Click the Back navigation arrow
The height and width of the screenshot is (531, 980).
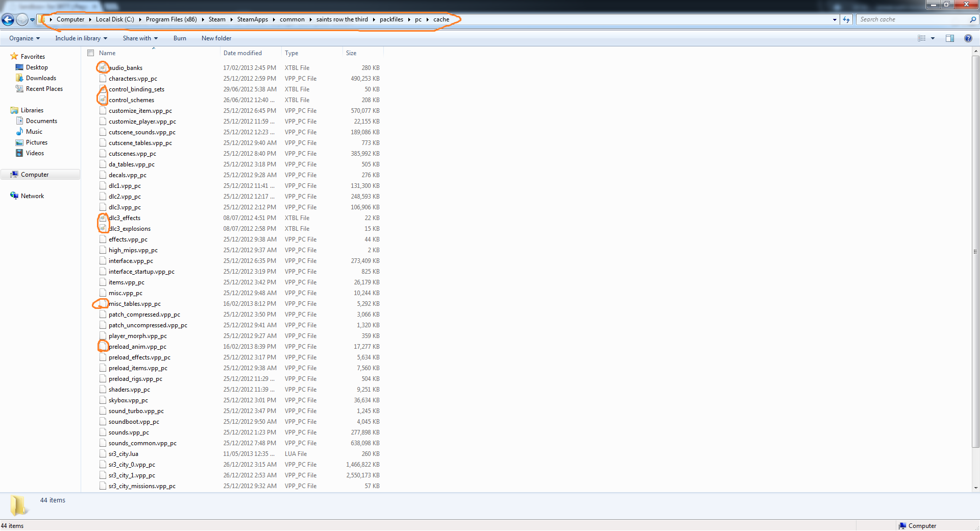[8, 19]
